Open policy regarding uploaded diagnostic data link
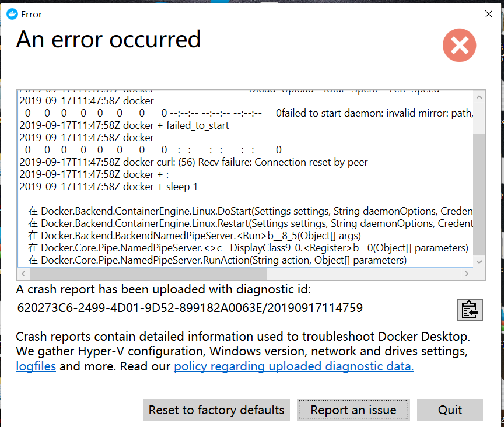The height and width of the screenshot is (427, 504). click(294, 366)
